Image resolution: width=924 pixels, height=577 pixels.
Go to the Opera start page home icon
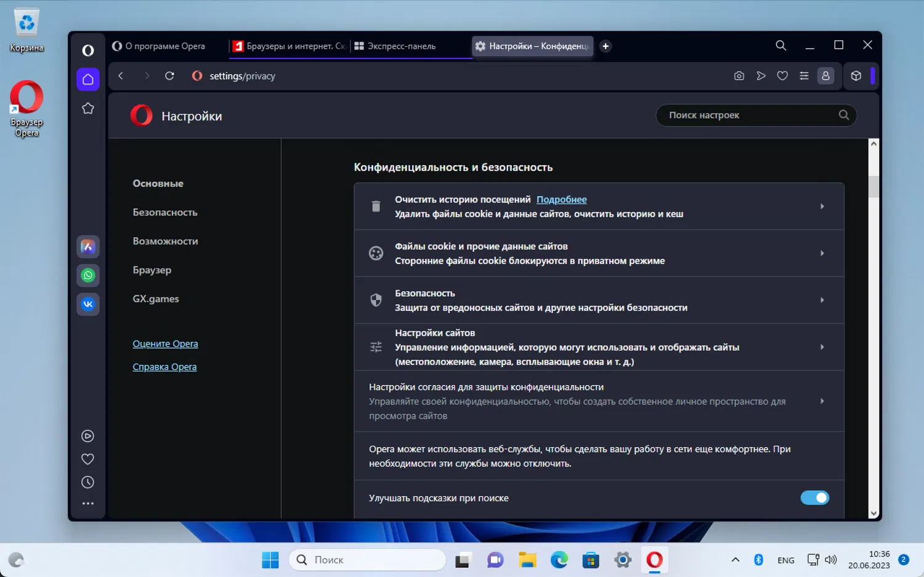[x=88, y=79]
